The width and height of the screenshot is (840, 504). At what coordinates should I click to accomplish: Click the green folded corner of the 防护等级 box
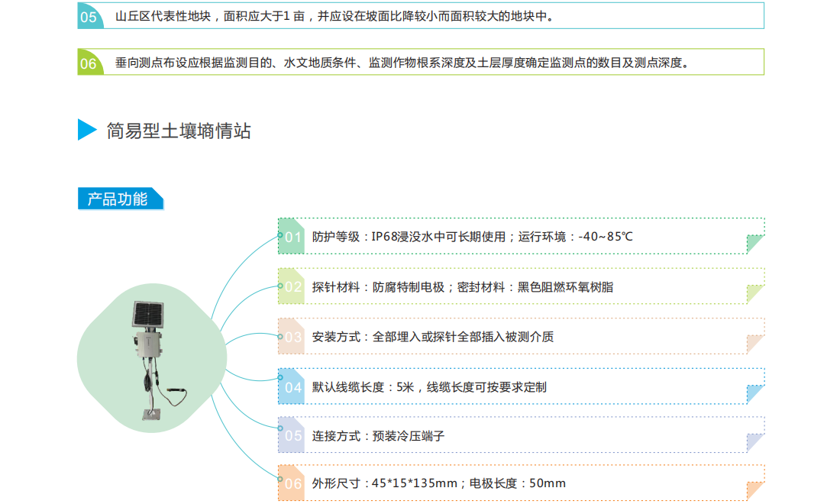point(754,244)
